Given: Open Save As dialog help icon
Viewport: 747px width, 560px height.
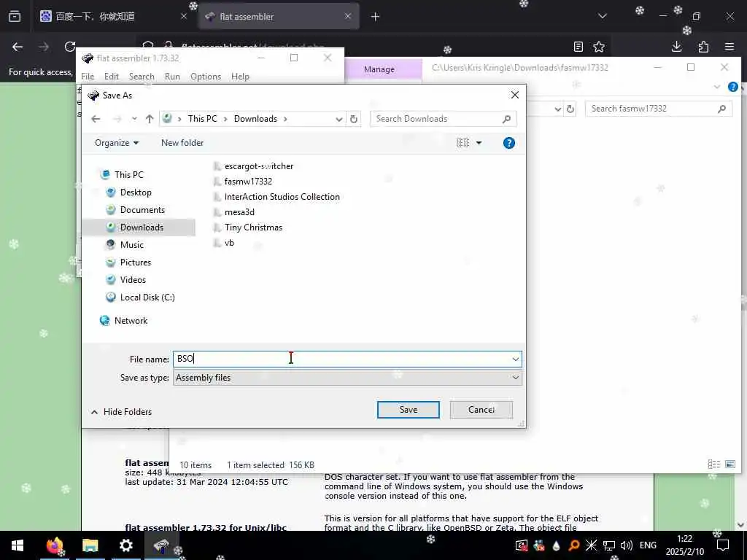Looking at the screenshot, I should tap(508, 143).
